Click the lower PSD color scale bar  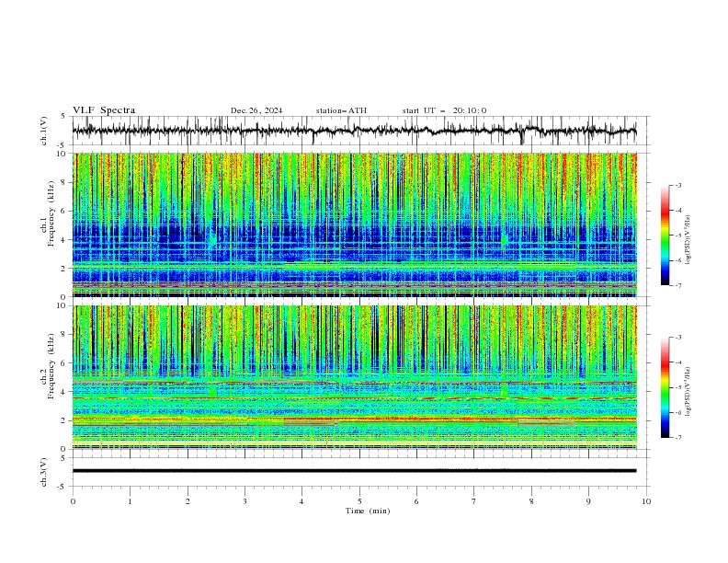665,387
